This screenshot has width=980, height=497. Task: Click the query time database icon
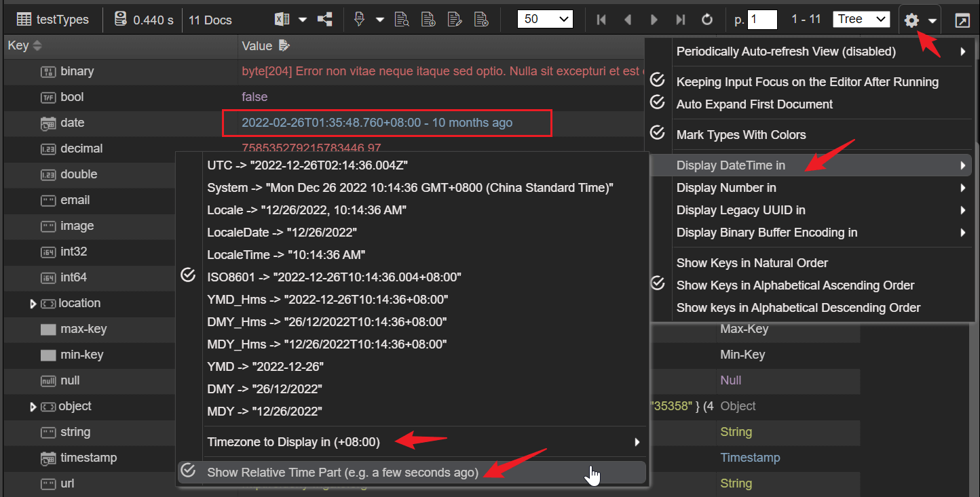click(x=121, y=20)
